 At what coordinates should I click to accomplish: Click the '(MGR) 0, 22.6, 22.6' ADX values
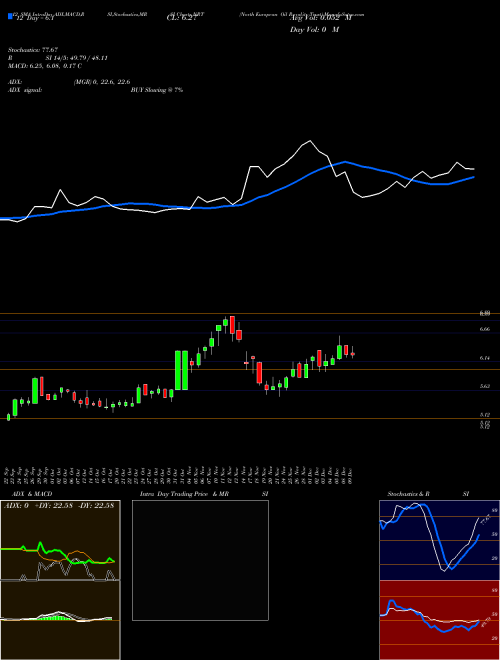click(x=101, y=82)
